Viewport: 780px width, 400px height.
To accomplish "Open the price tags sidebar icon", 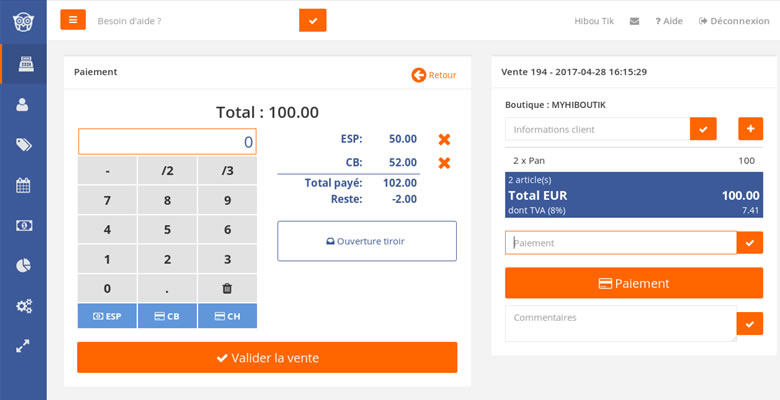I will (23, 145).
